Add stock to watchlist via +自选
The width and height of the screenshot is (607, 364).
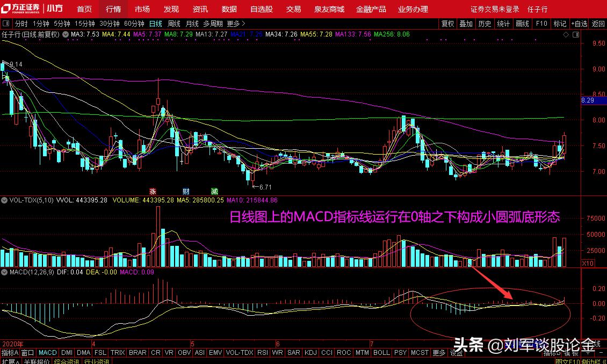(579, 24)
